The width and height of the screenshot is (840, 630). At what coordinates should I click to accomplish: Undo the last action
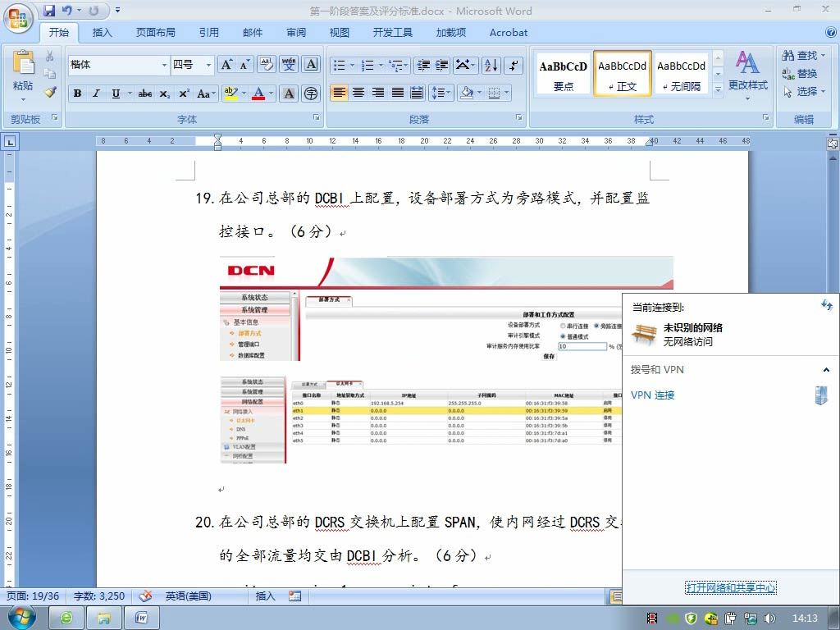67,10
